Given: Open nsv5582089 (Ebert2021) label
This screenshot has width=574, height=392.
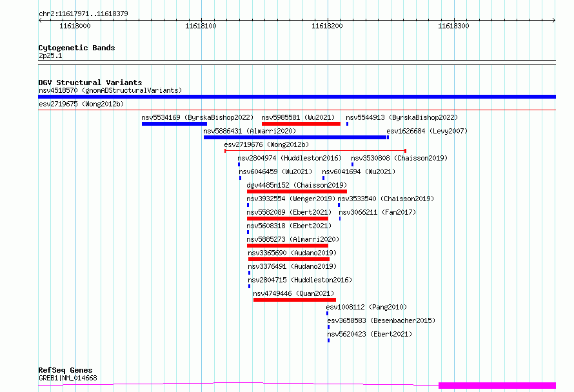Looking at the screenshot, I should click(x=289, y=212).
